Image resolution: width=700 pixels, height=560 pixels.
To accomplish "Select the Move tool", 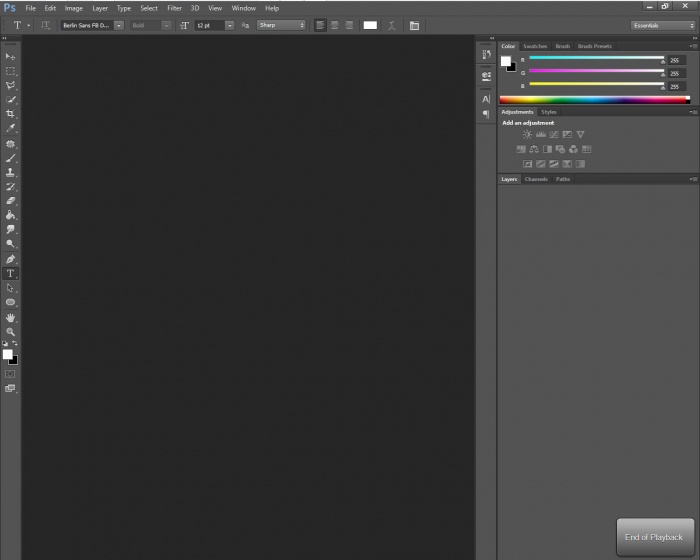I will click(11, 57).
